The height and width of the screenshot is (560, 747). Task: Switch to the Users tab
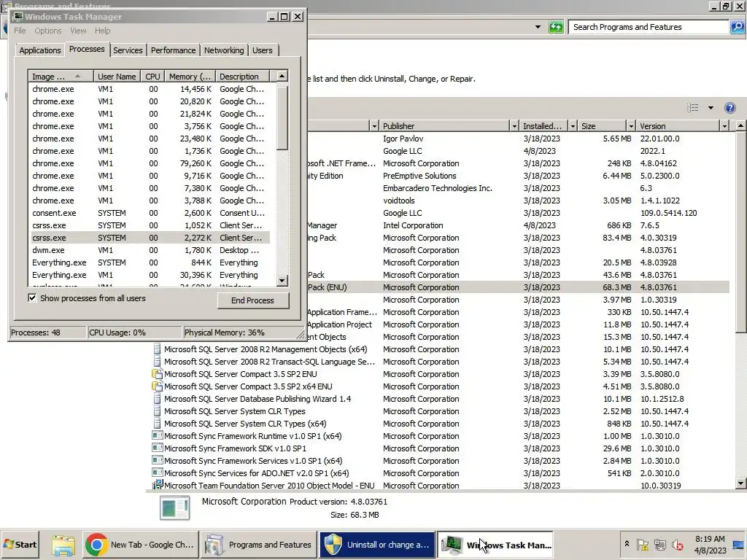263,50
